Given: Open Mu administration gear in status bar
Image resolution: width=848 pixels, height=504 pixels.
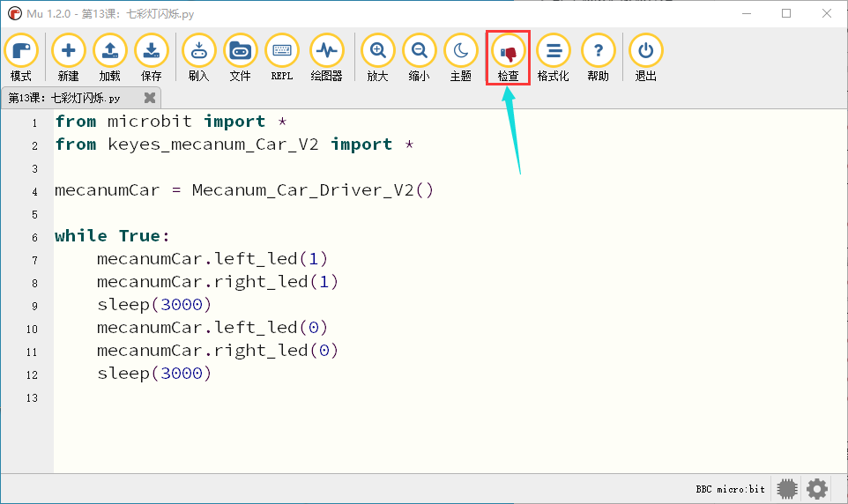Looking at the screenshot, I should (816, 489).
